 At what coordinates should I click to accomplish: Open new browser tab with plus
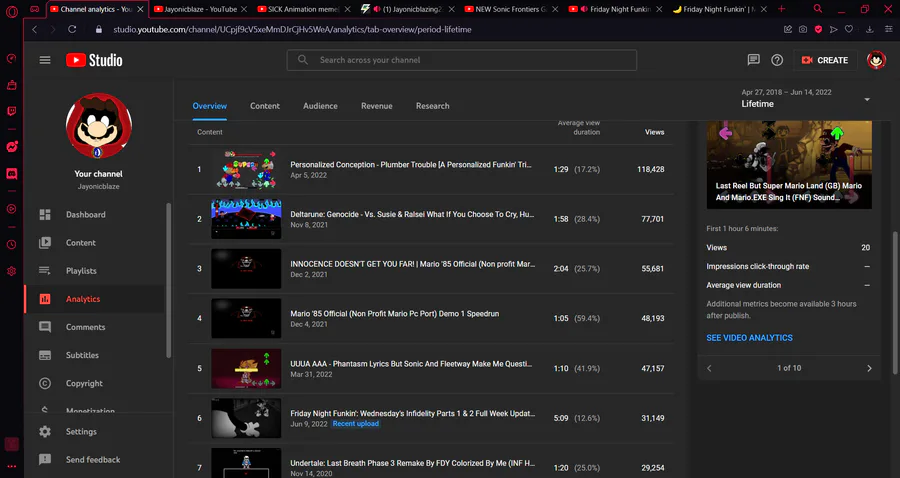tap(781, 9)
